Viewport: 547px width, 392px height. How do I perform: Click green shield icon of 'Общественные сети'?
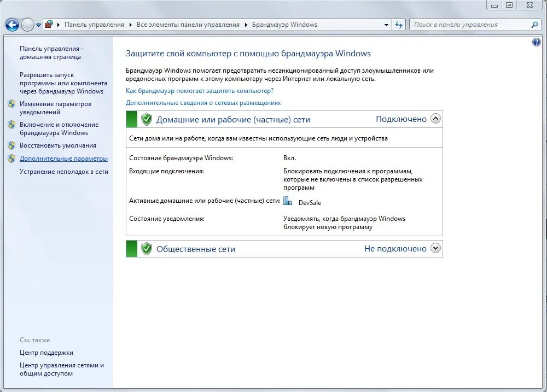click(x=147, y=249)
